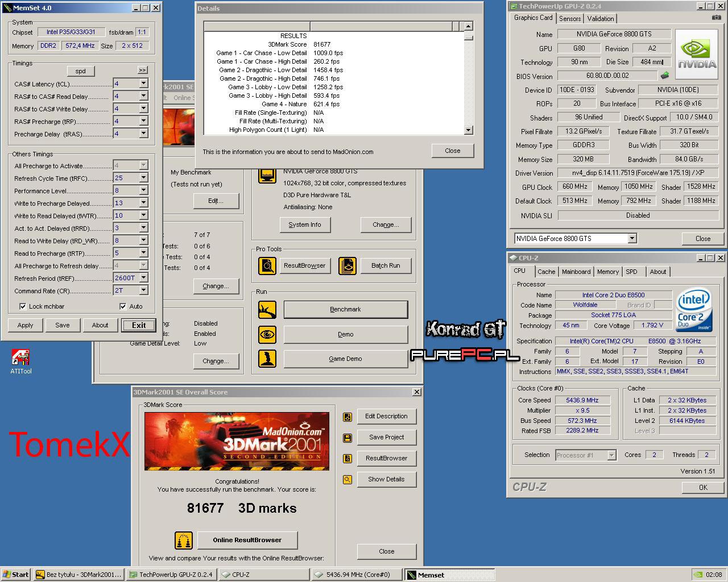Click the ResultBrowser icon in Pro Tools
The width and height of the screenshot is (728, 582).
click(267, 265)
